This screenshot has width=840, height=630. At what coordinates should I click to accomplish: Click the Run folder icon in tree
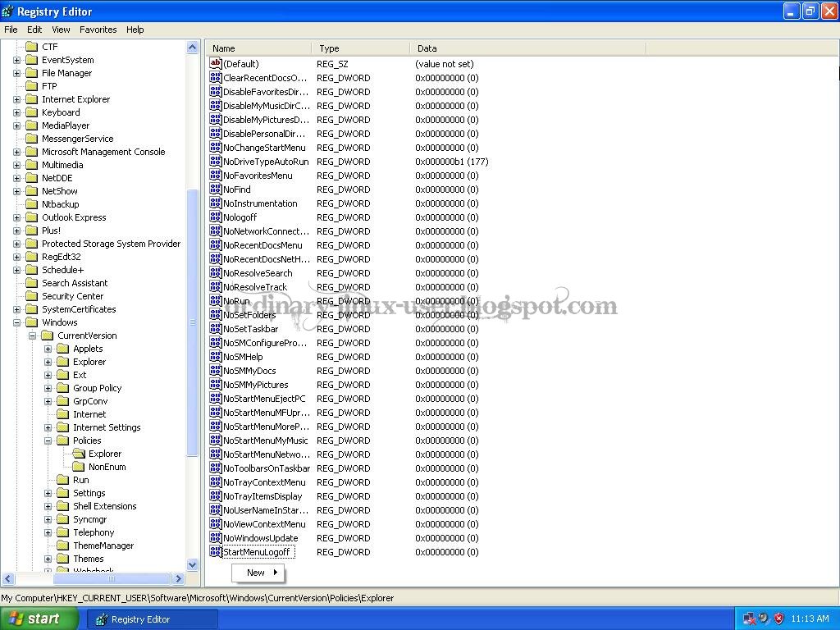63,480
